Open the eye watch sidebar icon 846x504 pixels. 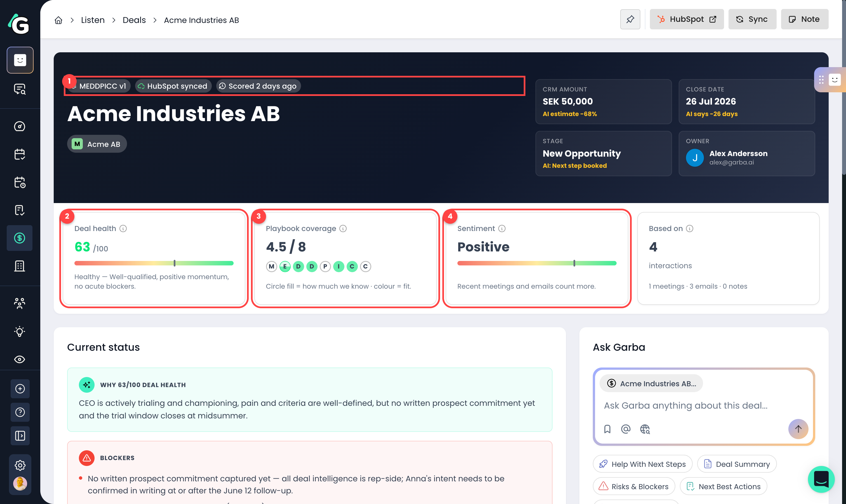click(20, 359)
